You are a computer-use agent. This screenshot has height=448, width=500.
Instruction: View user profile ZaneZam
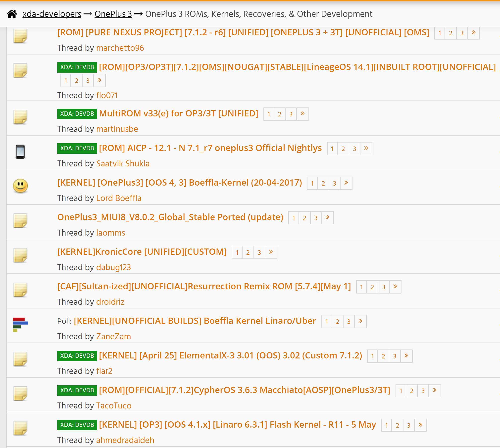point(113,337)
